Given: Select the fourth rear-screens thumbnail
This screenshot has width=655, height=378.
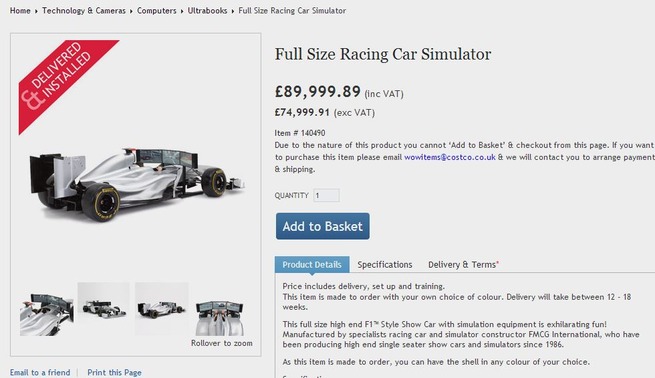Looking at the screenshot, I should pos(220,317).
